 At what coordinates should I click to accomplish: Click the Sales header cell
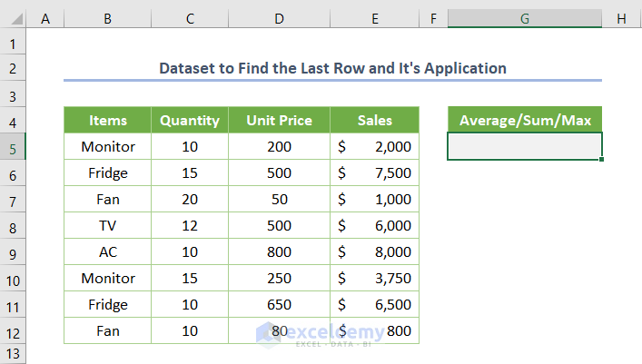[374, 121]
